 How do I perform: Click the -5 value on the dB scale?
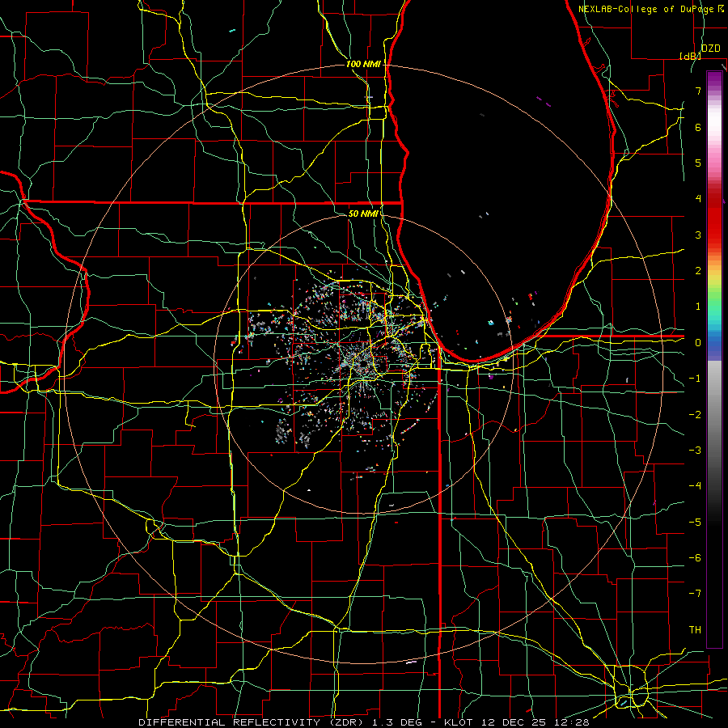[x=695, y=523]
